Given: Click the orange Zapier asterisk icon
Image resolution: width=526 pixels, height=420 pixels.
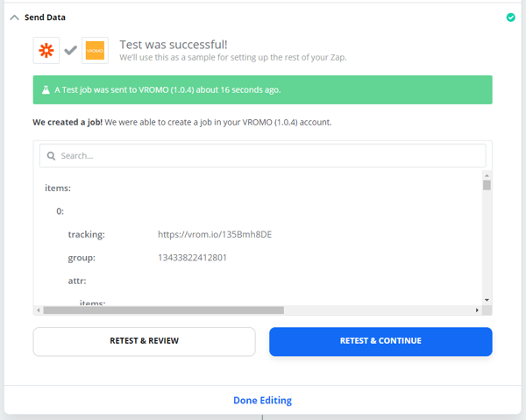Looking at the screenshot, I should 46,50.
